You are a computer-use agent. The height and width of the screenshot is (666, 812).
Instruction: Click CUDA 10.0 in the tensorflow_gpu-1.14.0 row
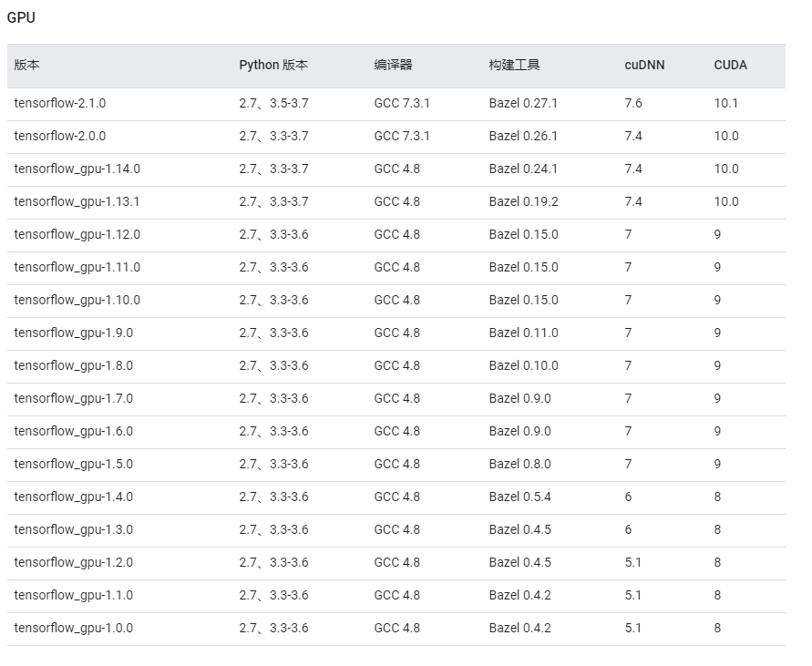coord(726,169)
